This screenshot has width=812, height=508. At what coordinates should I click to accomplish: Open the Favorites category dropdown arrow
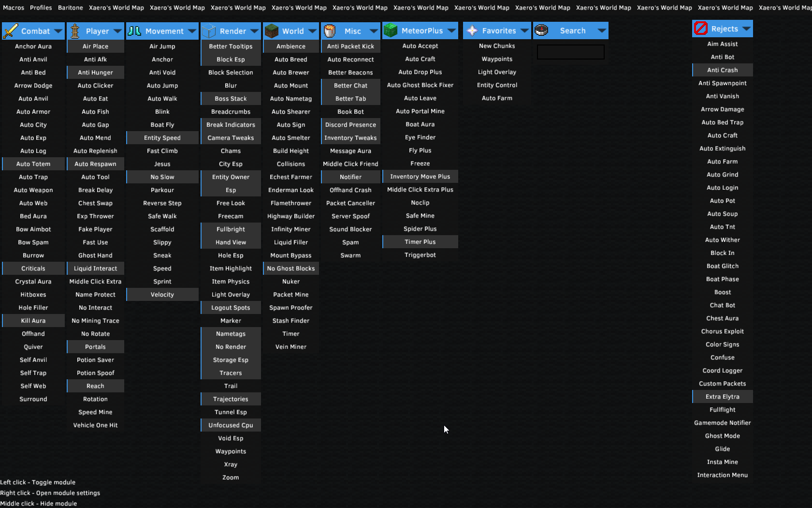(525, 30)
